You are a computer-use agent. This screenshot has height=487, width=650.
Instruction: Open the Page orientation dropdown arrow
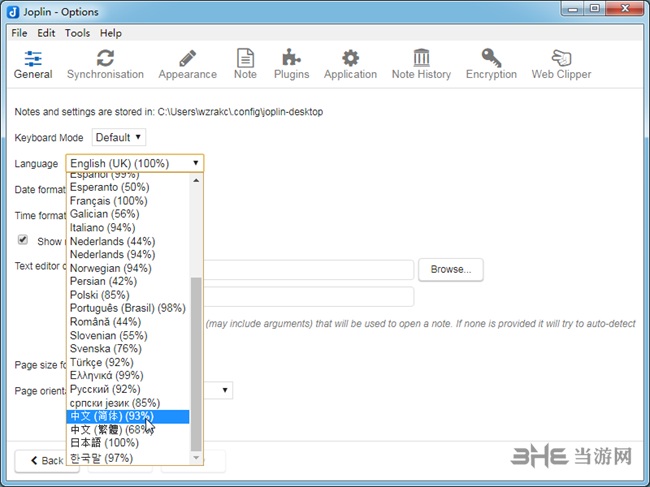225,390
